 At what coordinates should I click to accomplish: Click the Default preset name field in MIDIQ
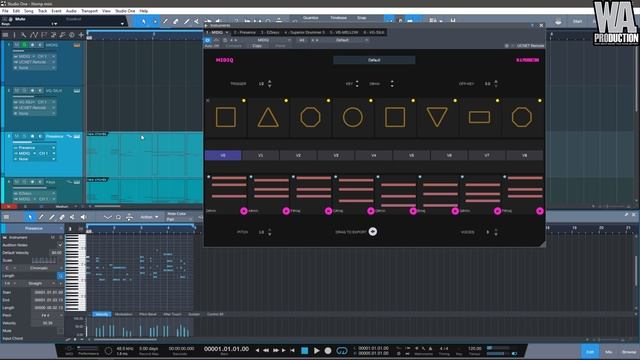pyautogui.click(x=374, y=60)
